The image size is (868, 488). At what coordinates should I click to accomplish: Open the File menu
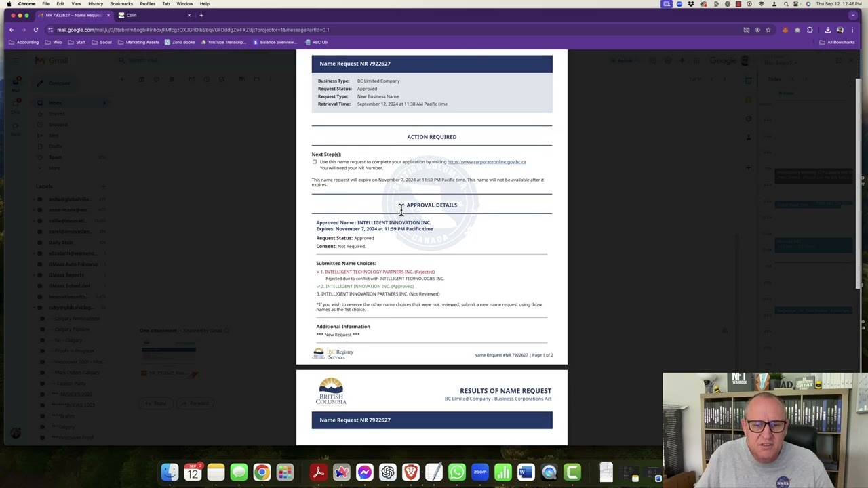click(x=45, y=4)
